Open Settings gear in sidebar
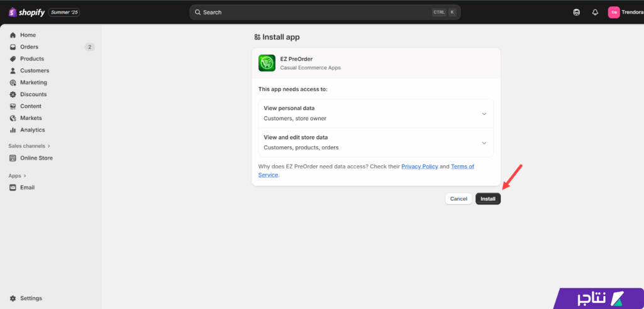644x309 pixels. point(13,298)
